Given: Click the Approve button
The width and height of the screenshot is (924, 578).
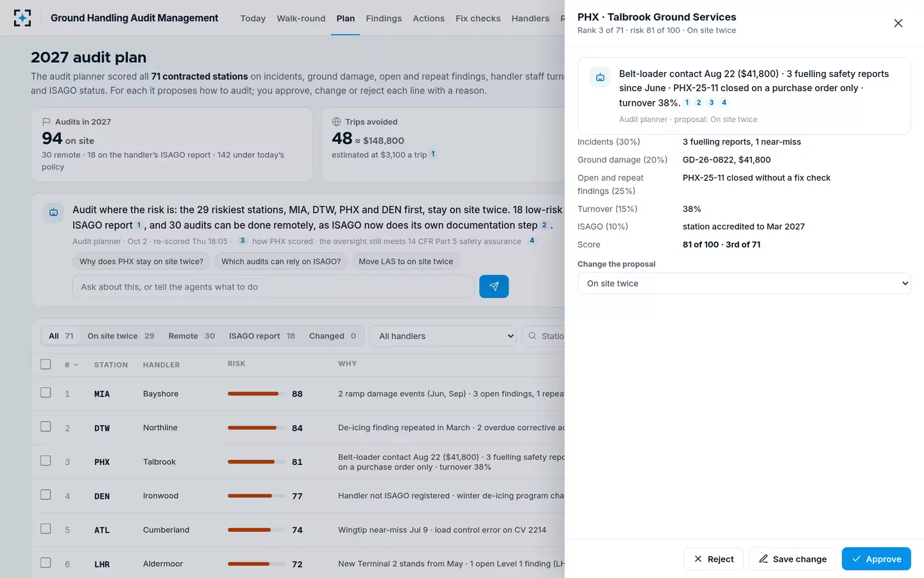Looking at the screenshot, I should [x=877, y=559].
